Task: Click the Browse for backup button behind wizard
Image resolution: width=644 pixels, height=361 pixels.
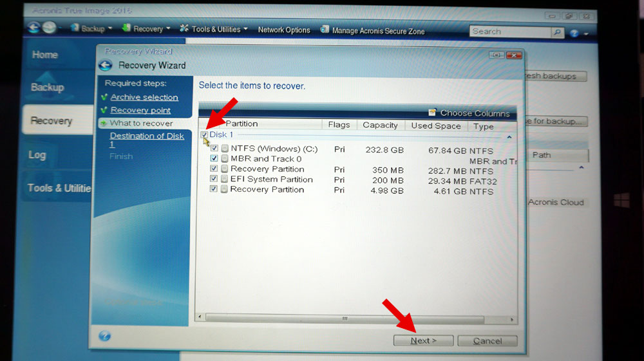Action: click(x=556, y=122)
